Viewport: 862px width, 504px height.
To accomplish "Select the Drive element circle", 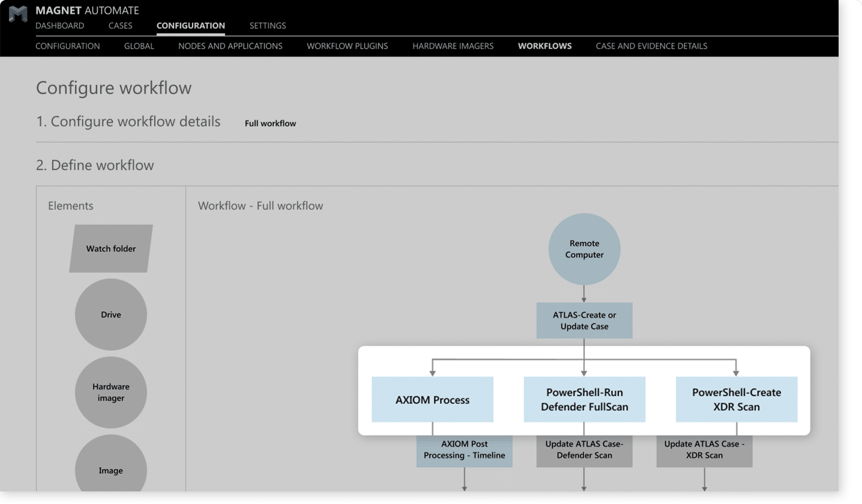I will click(x=111, y=315).
